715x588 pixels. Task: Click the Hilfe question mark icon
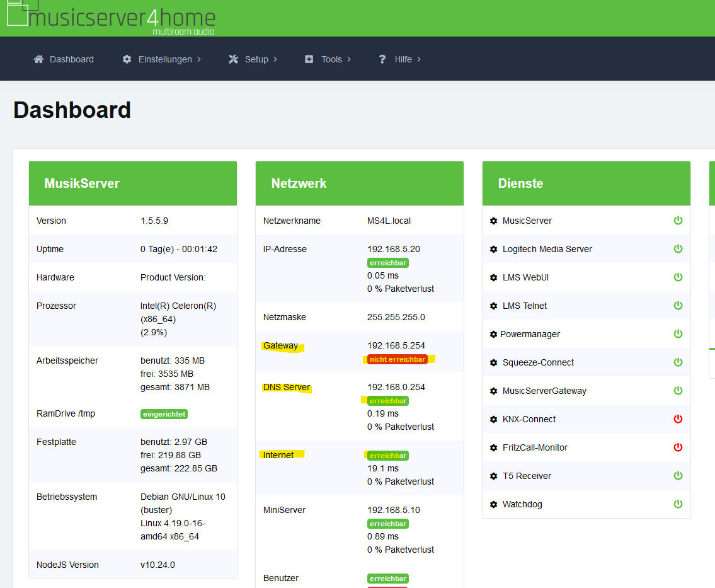tap(382, 59)
